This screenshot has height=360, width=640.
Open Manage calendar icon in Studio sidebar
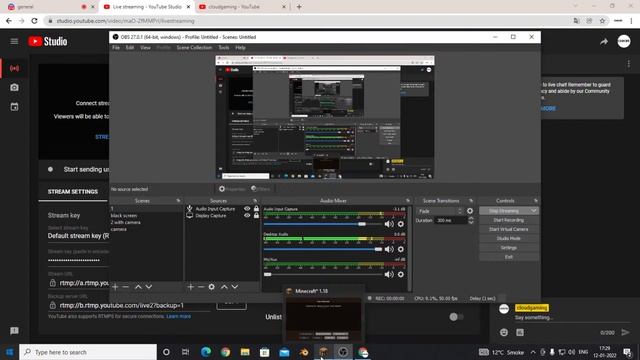point(14,107)
